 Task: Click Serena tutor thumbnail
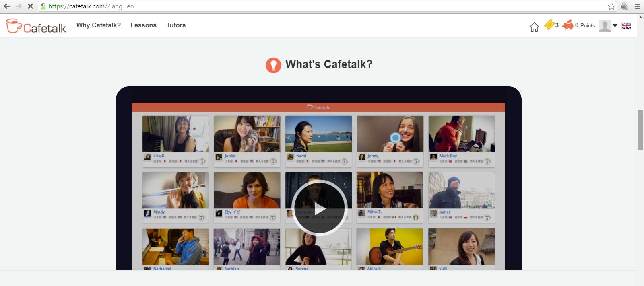pyautogui.click(x=318, y=247)
